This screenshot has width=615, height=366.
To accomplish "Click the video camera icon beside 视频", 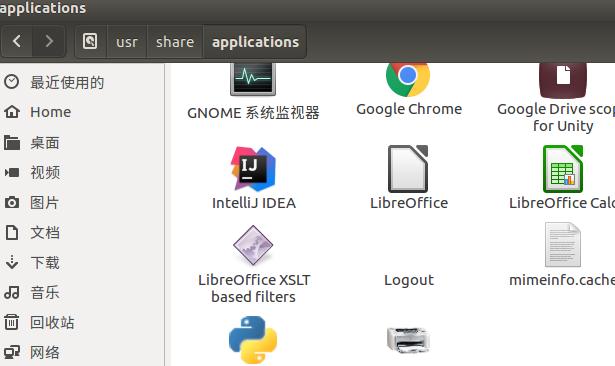I will click(x=12, y=172).
